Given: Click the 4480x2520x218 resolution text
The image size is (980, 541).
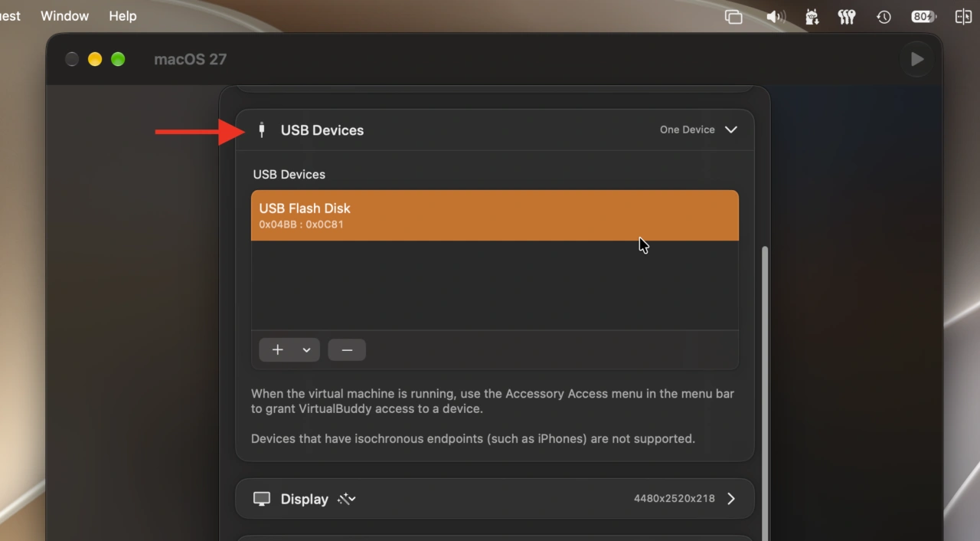Looking at the screenshot, I should (x=675, y=498).
